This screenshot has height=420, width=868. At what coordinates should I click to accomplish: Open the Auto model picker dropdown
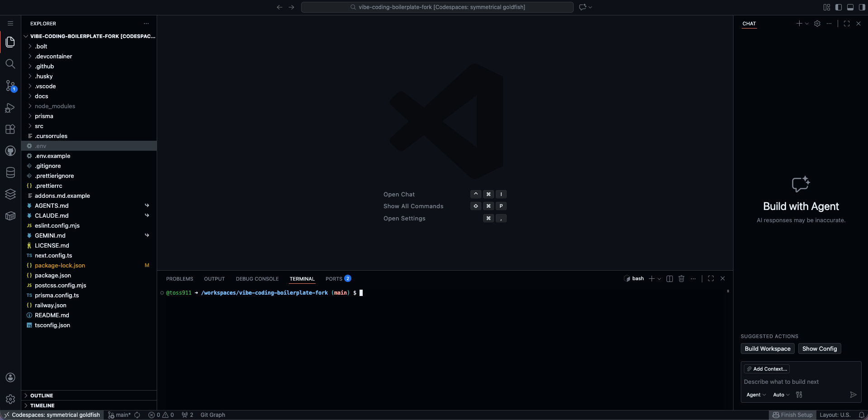click(x=781, y=395)
